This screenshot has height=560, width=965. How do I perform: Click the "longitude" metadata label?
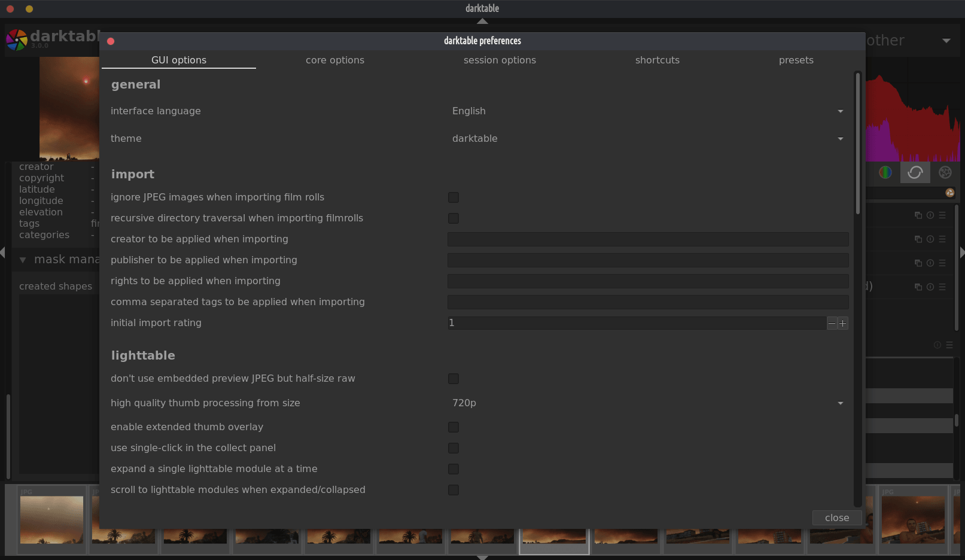coord(41,201)
